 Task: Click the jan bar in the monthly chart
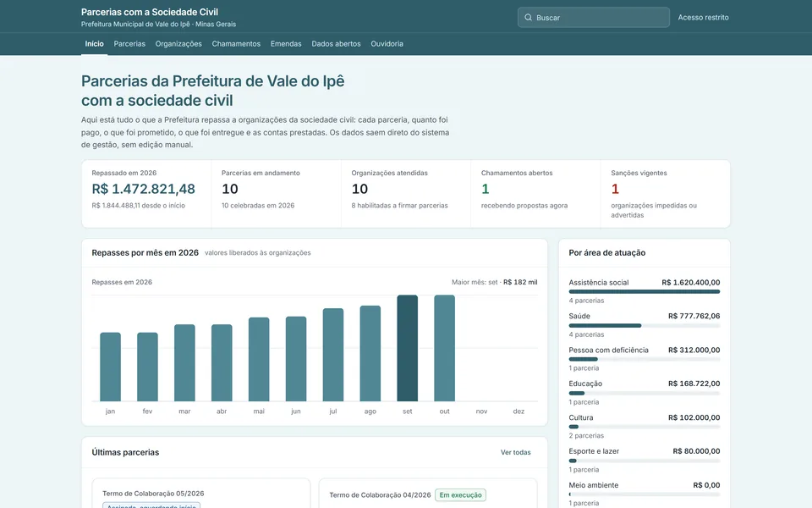[110, 367]
